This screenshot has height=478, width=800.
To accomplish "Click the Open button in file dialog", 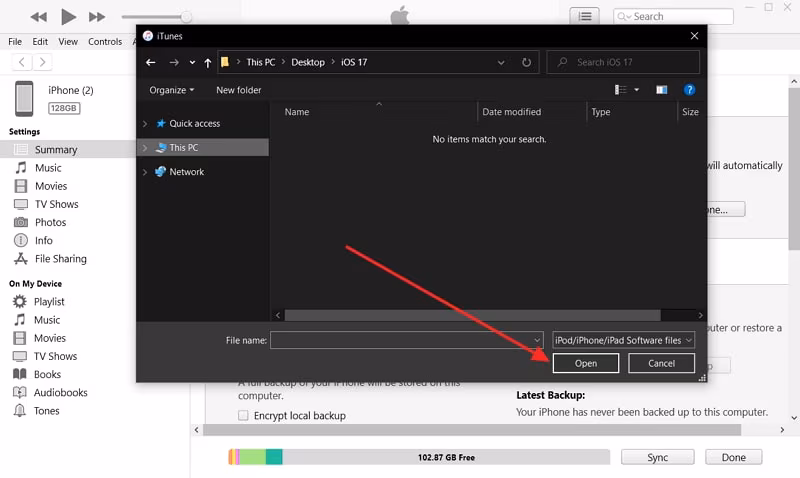I will [x=586, y=363].
